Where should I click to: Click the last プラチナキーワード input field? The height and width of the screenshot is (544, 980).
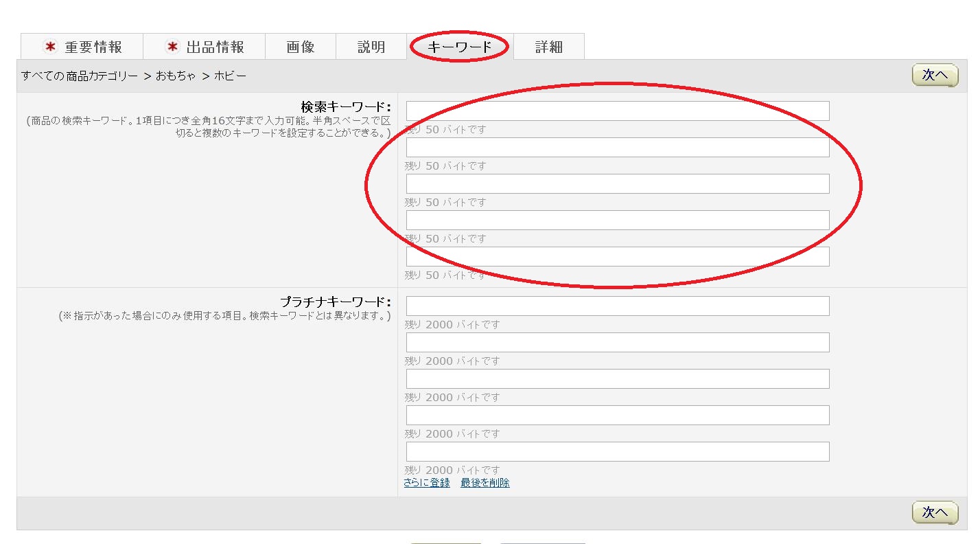point(616,451)
